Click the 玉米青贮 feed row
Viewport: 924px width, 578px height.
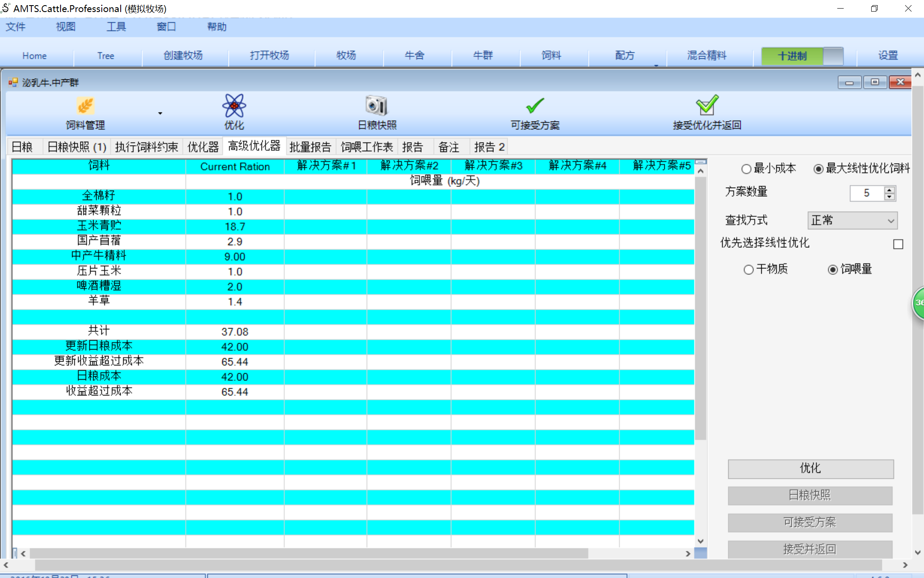click(x=353, y=226)
